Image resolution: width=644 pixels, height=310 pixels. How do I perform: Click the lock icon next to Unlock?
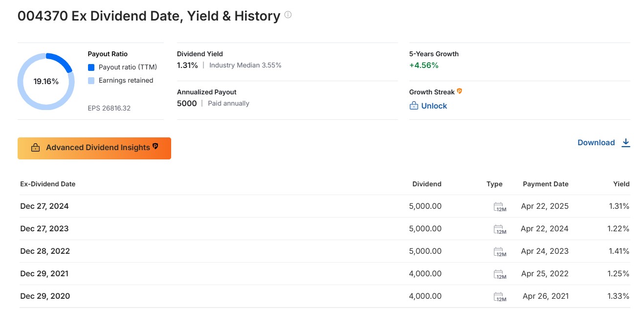(x=414, y=106)
